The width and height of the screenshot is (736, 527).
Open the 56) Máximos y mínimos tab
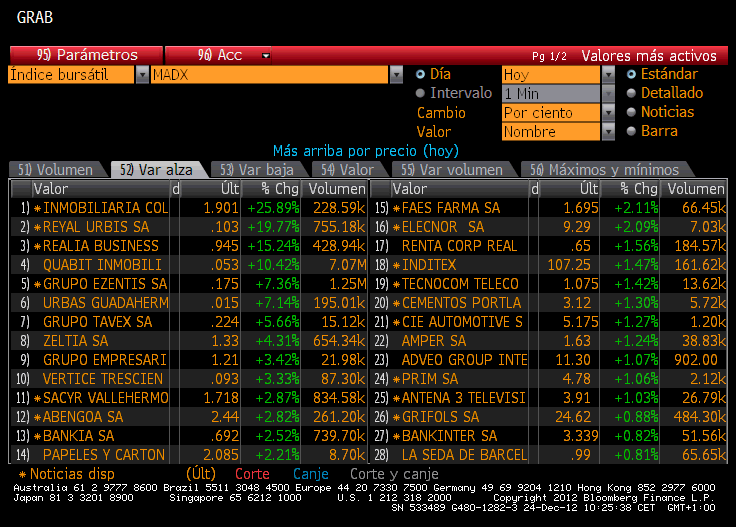(x=605, y=169)
